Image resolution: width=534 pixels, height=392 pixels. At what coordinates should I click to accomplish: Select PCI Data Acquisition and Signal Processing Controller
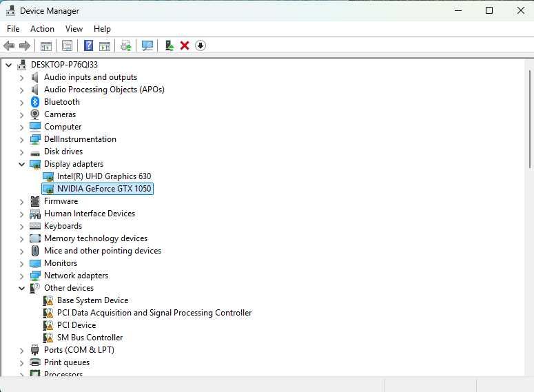(x=154, y=313)
